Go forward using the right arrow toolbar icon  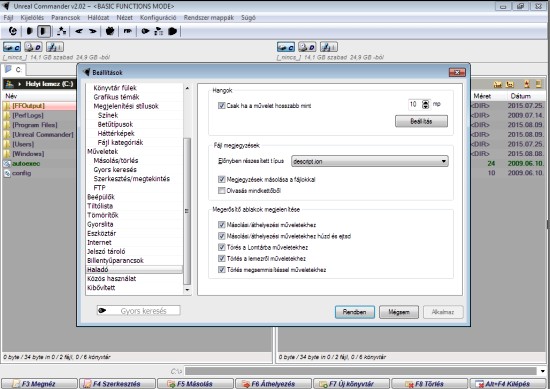[x=93, y=31]
